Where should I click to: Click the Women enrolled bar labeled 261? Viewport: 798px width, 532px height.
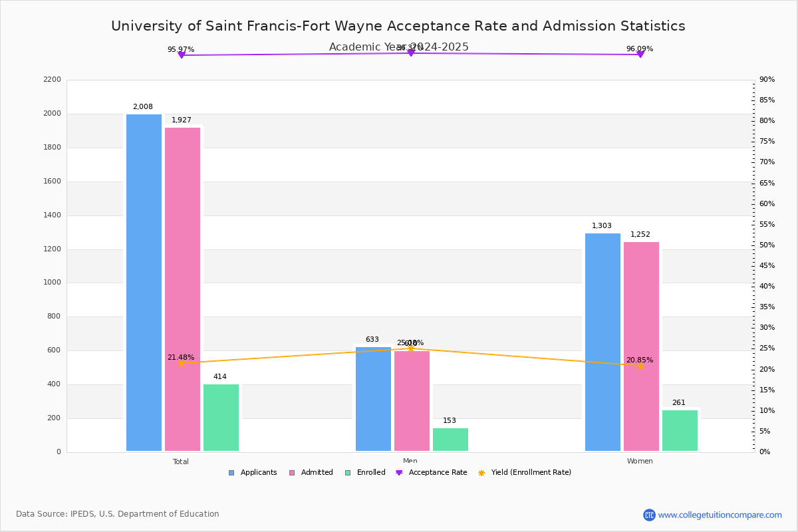680,431
